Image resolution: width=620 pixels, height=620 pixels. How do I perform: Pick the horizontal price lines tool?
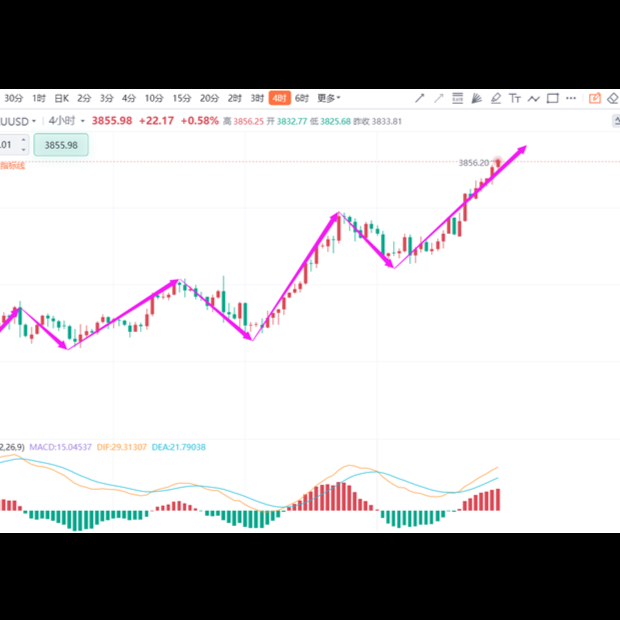457,98
